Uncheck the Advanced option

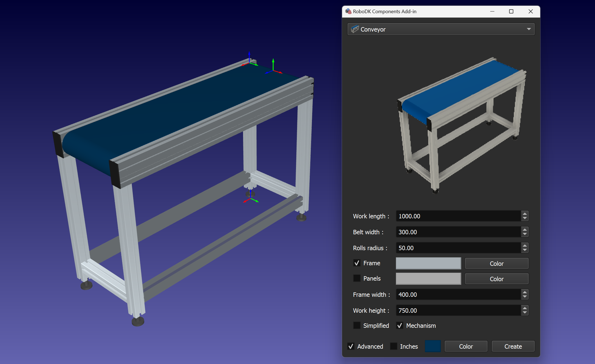pyautogui.click(x=351, y=346)
